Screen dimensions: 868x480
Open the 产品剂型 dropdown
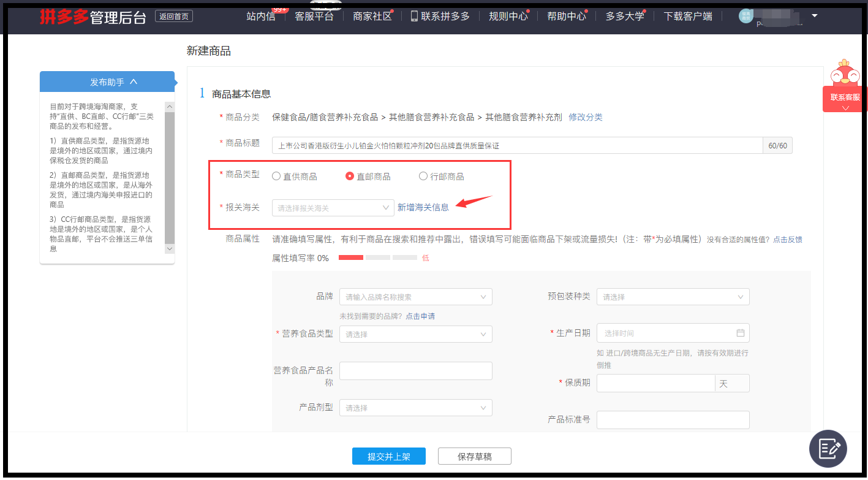[x=416, y=408]
